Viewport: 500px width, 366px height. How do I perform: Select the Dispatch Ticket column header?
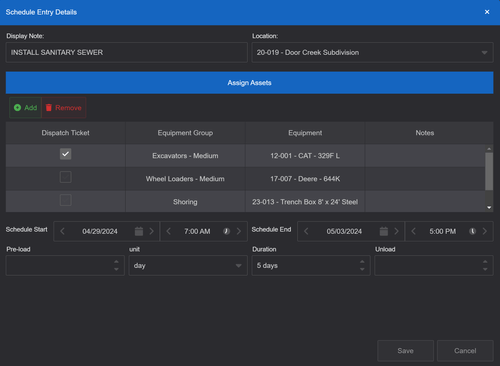tap(65, 133)
